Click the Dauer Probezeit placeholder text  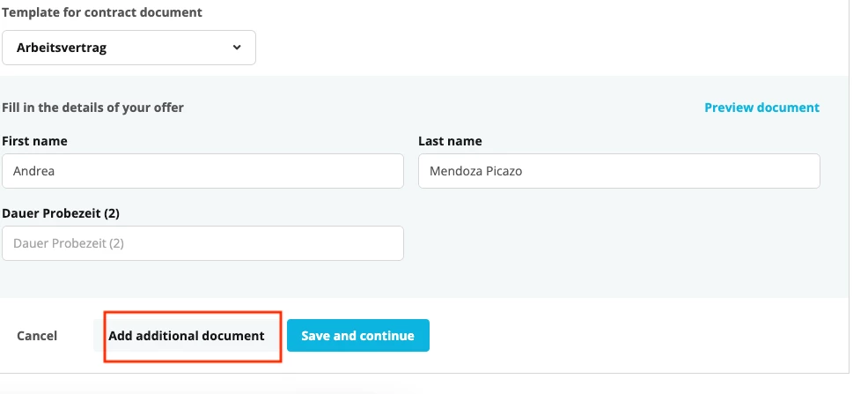tap(69, 243)
